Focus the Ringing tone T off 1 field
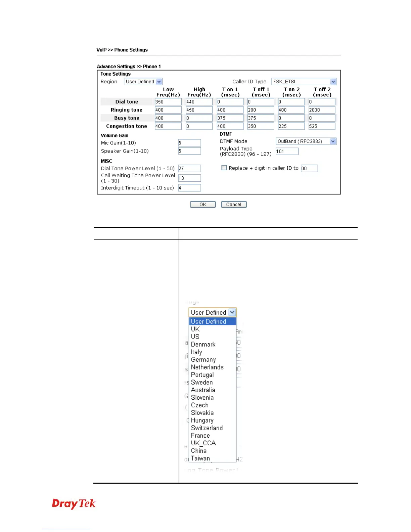 tap(261, 110)
